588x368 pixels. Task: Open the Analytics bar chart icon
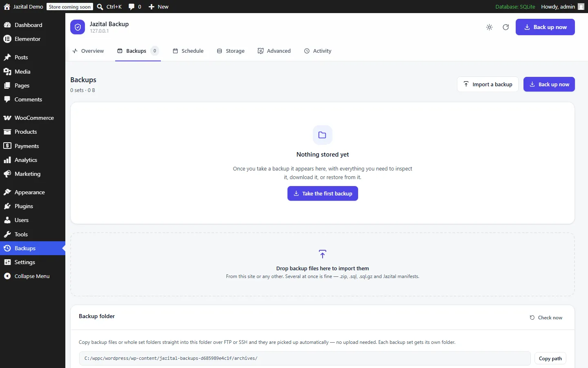tap(7, 160)
